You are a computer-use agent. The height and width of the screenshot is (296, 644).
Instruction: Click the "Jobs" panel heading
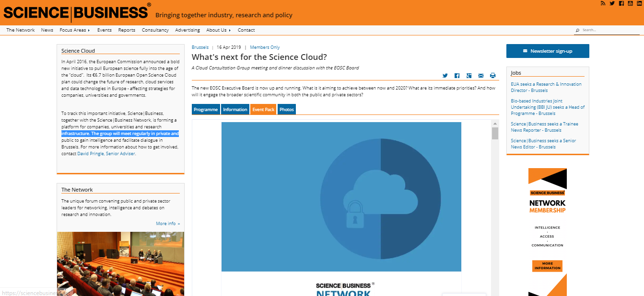[516, 73]
